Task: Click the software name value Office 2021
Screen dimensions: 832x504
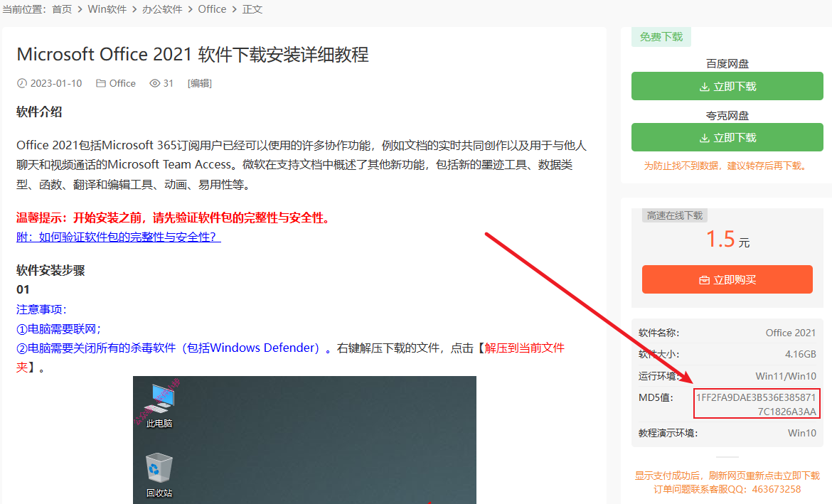Action: (790, 333)
